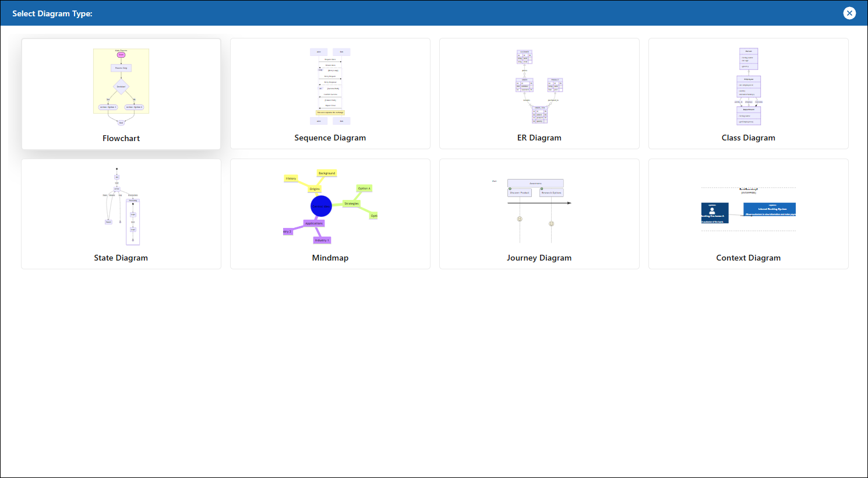868x478 pixels.
Task: Select the State Diagram preview image
Action: [121, 206]
